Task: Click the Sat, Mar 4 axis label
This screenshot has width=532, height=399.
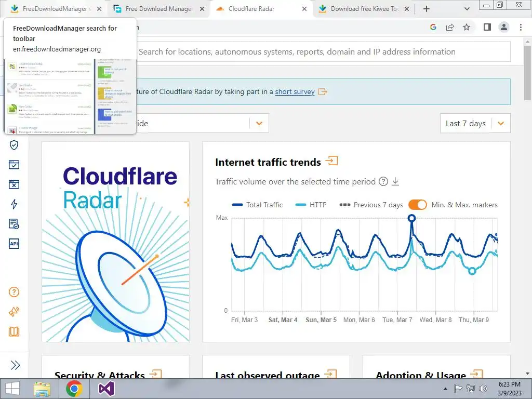Action: pyautogui.click(x=283, y=320)
